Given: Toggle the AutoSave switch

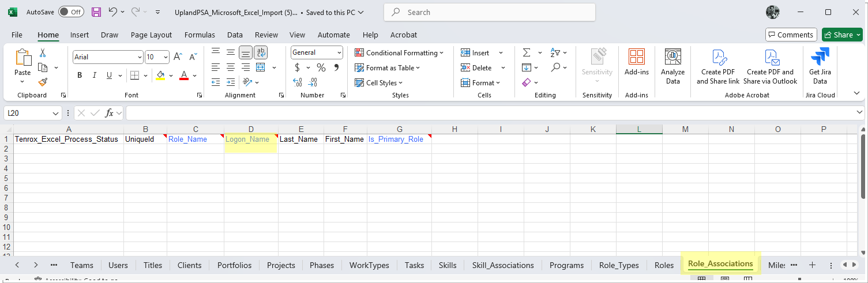Looking at the screenshot, I should click(x=71, y=12).
